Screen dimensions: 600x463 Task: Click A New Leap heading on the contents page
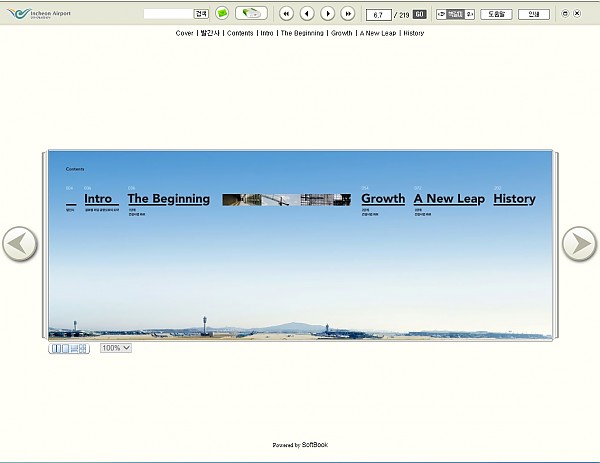[449, 199]
